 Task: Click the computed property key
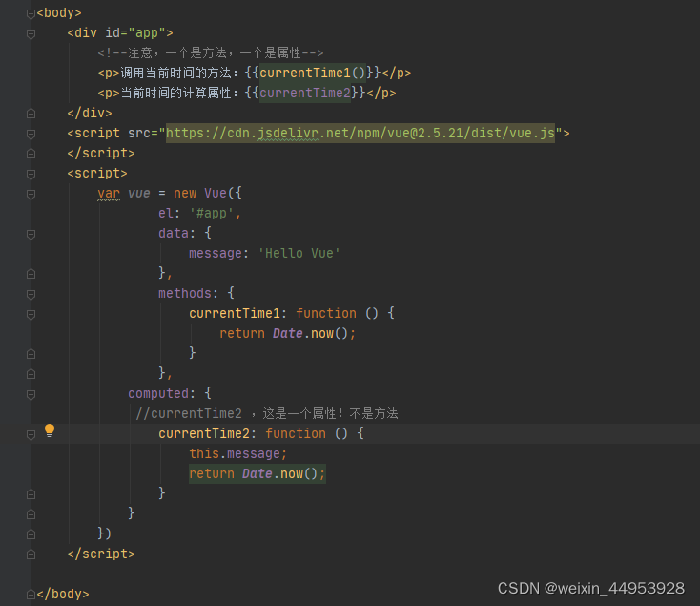click(x=158, y=393)
